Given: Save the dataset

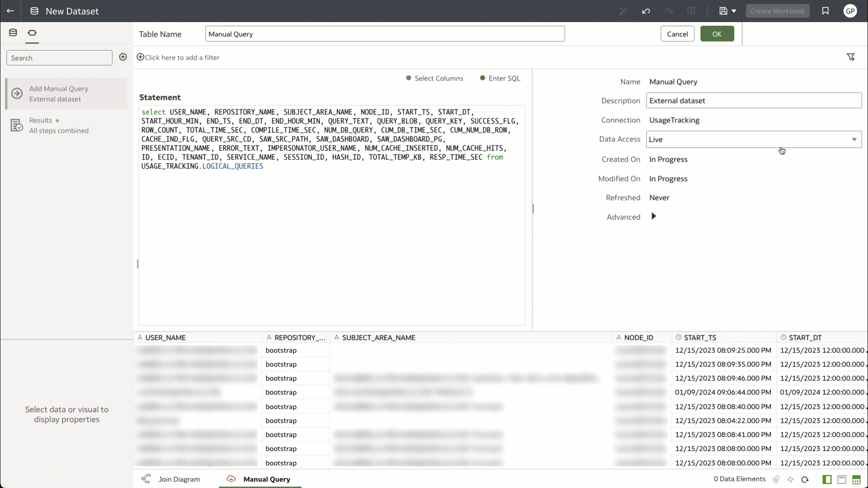Looking at the screenshot, I should point(722,11).
